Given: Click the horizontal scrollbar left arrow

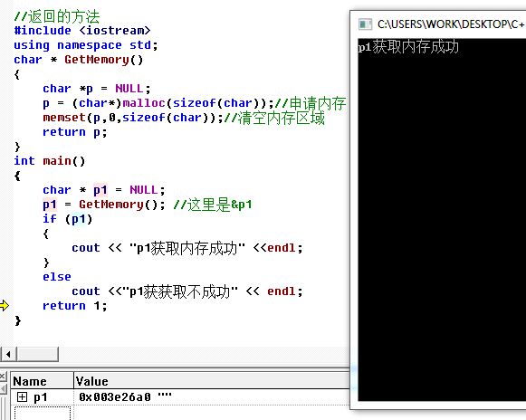Looking at the screenshot, I should (x=8, y=354).
